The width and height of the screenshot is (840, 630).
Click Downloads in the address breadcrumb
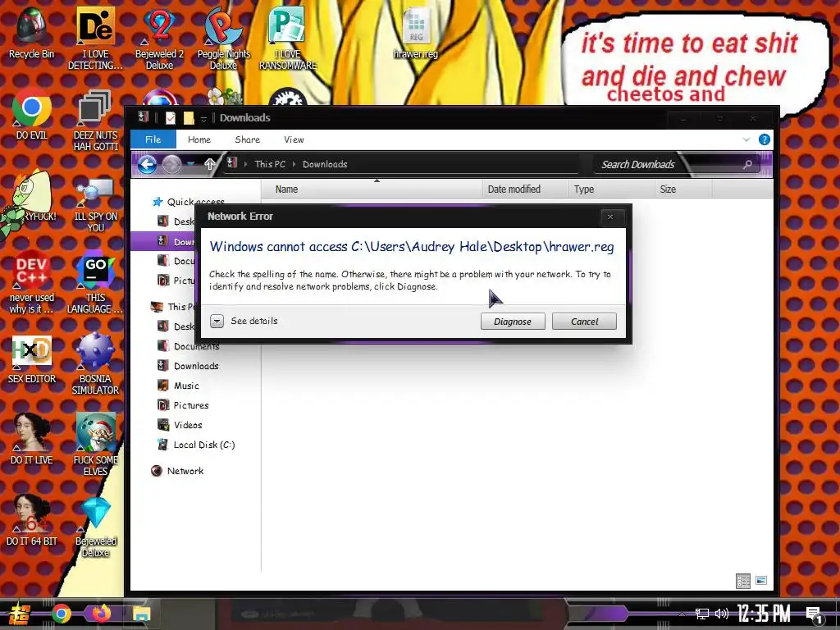point(325,164)
